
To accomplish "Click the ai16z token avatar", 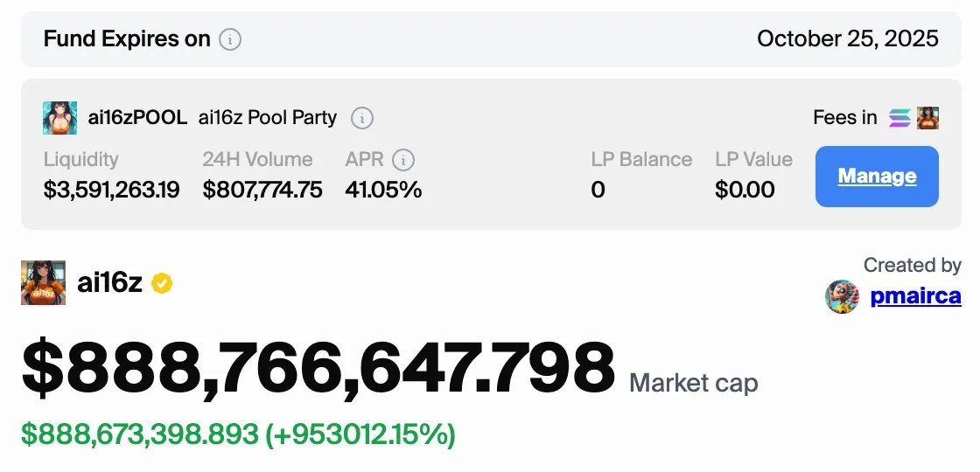I will tap(43, 283).
